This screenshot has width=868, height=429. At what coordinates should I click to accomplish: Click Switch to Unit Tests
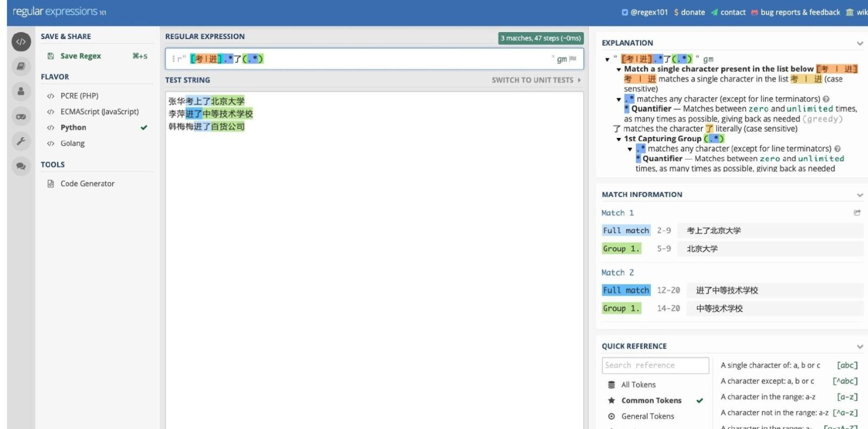536,80
